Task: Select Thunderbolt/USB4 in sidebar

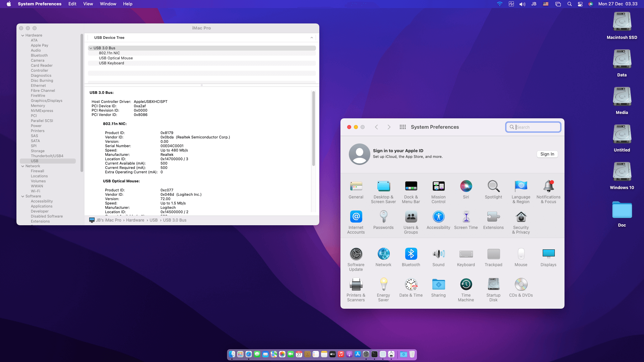Action: pos(47,156)
